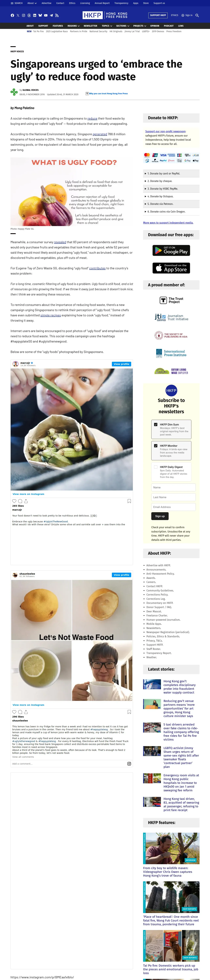Screen dimensions: 210x980
Task: Uncheck the HKFP Dim Sum newsletter
Action: pos(156,425)
